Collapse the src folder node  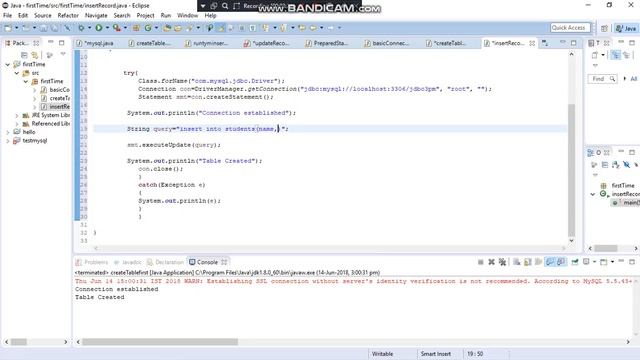pos(17,73)
